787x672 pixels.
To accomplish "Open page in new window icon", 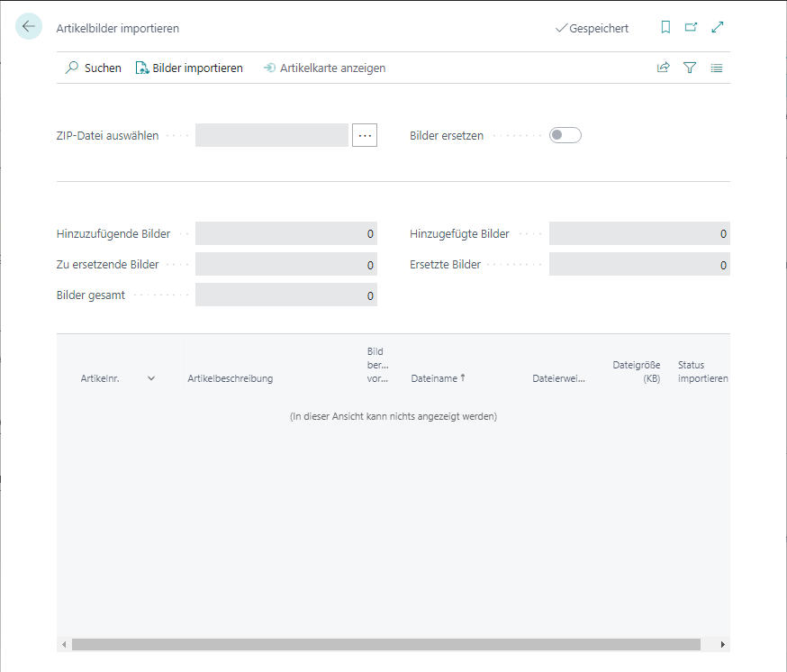I will pos(692,27).
